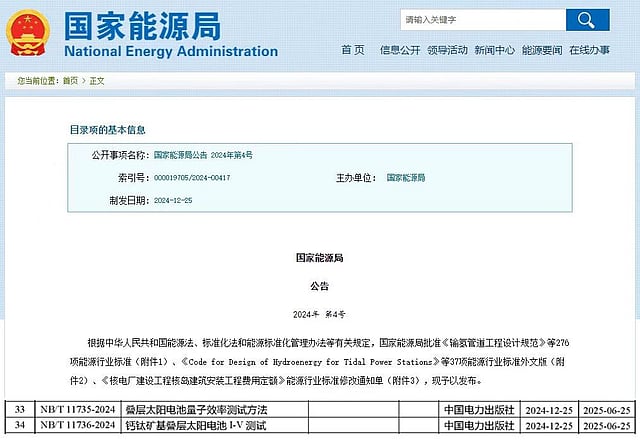Click the index number 000019705/2024-00417
Viewport: 640px width, 441px height.
click(x=192, y=178)
